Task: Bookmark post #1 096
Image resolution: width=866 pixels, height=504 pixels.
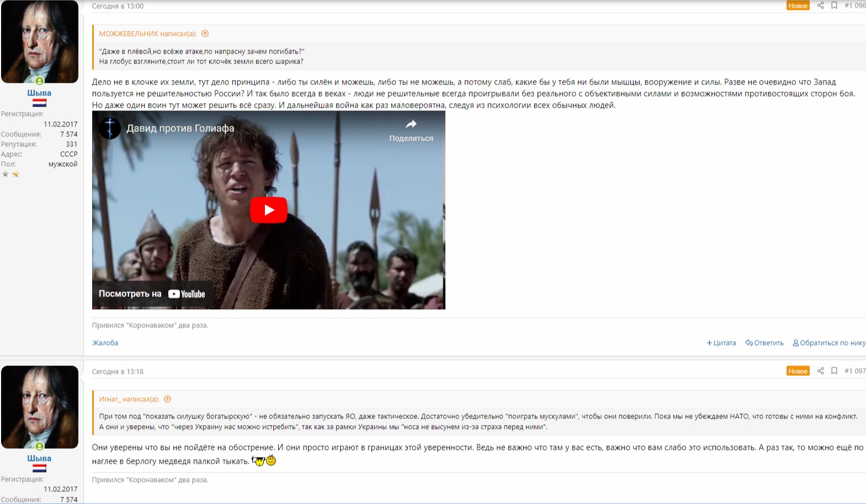Action: 834,6
